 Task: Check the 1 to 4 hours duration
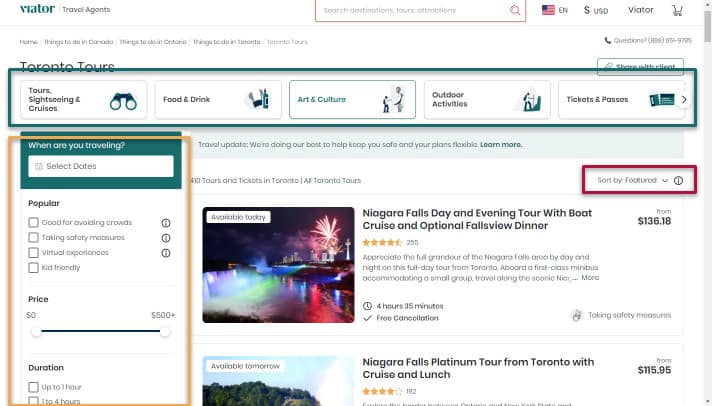33,401
